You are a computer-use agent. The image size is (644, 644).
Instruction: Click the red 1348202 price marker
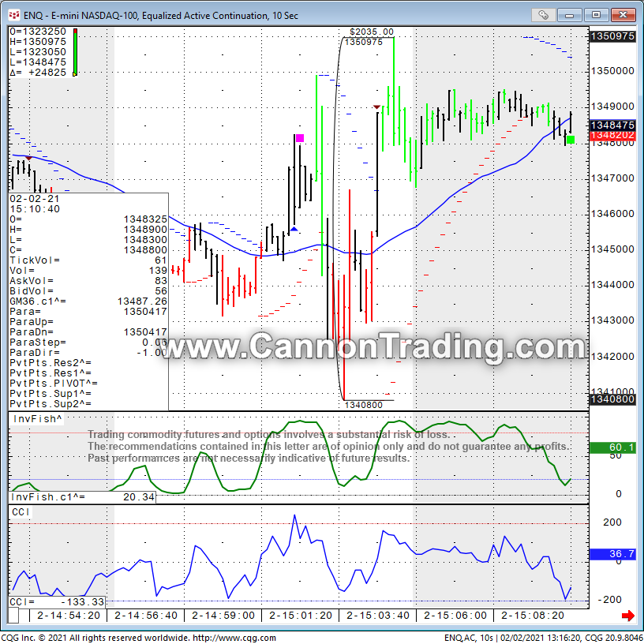click(612, 135)
